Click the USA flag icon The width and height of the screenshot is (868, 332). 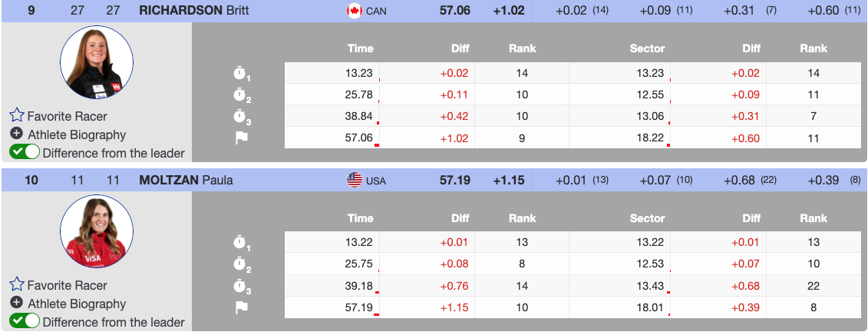coord(354,181)
